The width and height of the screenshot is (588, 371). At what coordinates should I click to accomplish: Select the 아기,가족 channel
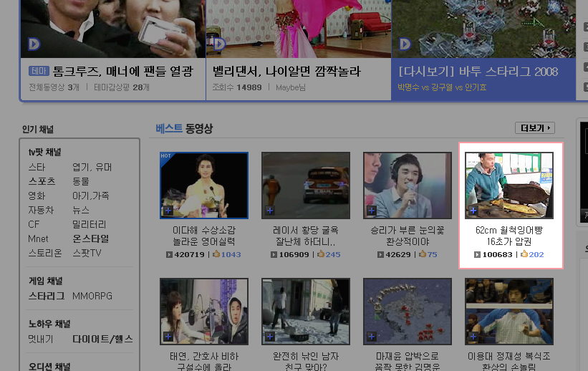tap(91, 196)
